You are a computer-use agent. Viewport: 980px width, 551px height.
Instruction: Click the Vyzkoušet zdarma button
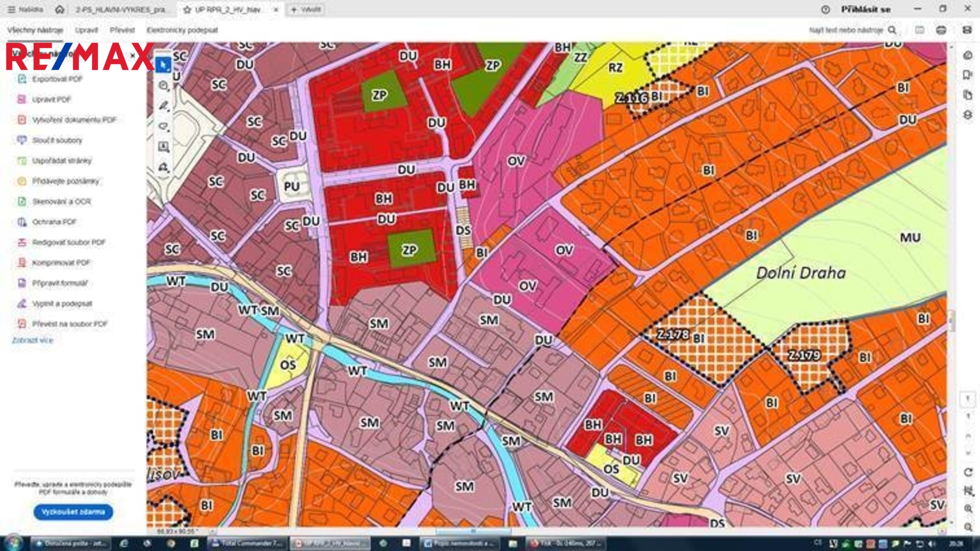[x=73, y=512]
